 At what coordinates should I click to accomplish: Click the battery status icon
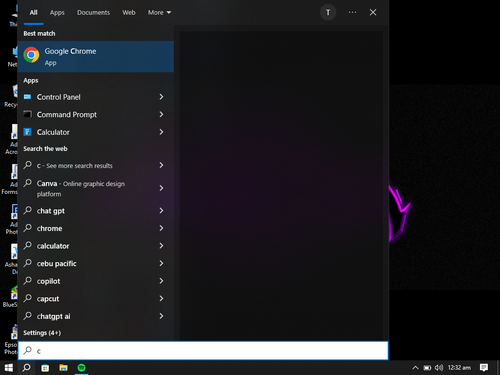tap(427, 368)
